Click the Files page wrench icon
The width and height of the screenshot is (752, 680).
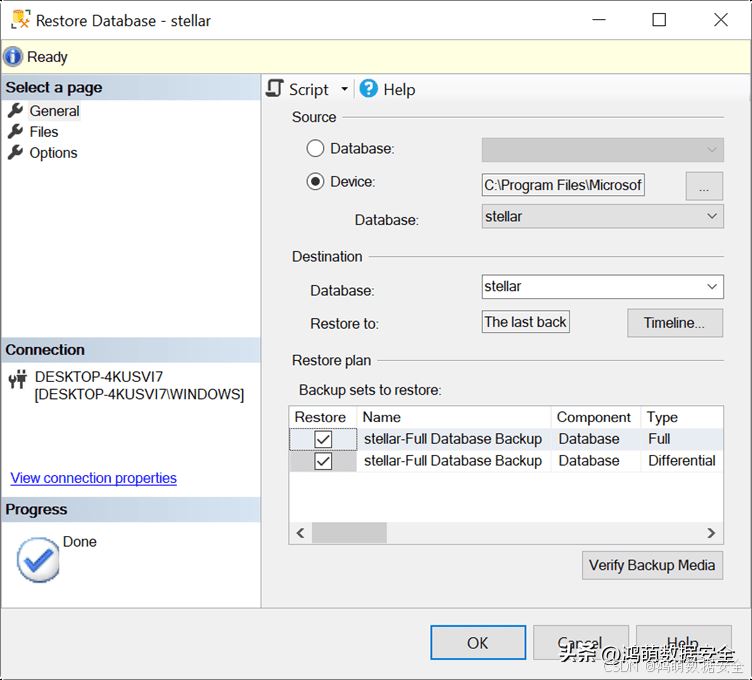click(15, 131)
